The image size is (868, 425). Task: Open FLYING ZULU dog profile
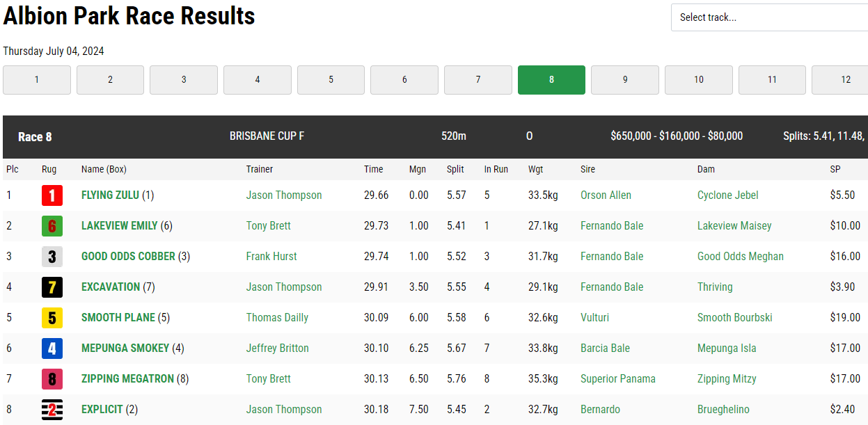[x=110, y=195]
